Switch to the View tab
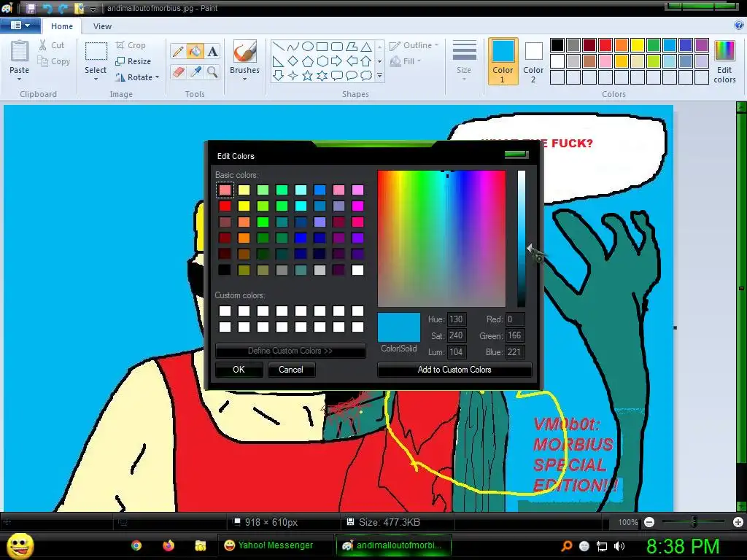The height and width of the screenshot is (560, 747). pos(102,26)
